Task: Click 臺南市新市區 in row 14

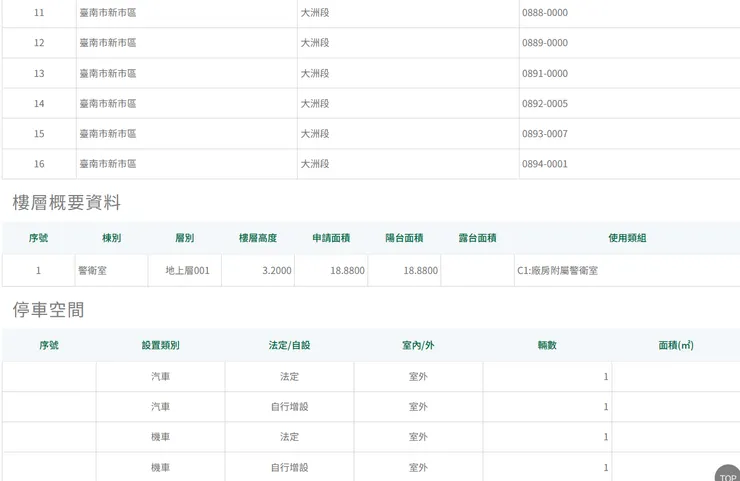Action: tap(108, 104)
